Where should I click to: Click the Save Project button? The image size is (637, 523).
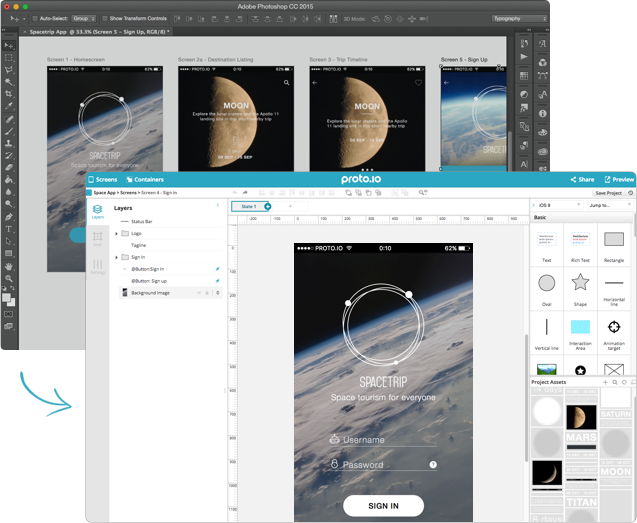(x=608, y=193)
